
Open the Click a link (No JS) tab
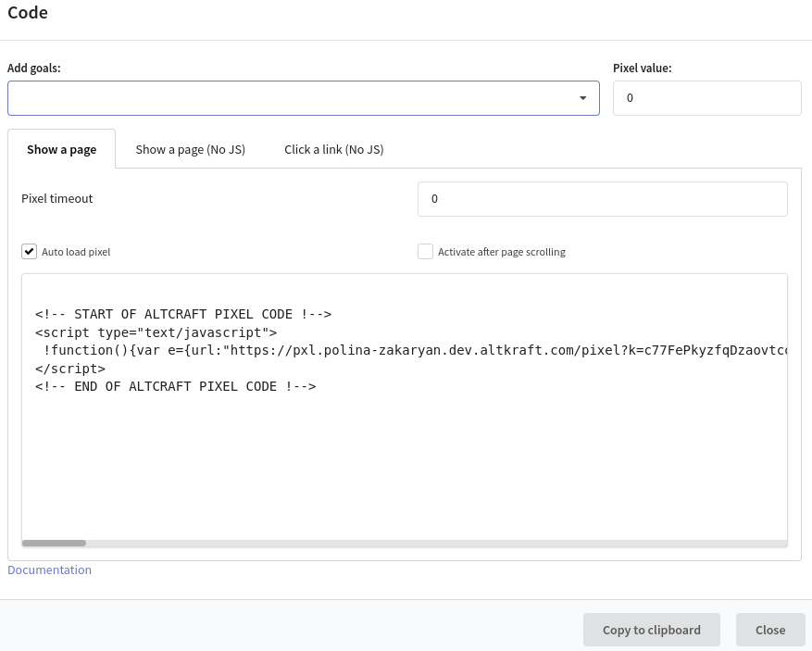click(334, 149)
